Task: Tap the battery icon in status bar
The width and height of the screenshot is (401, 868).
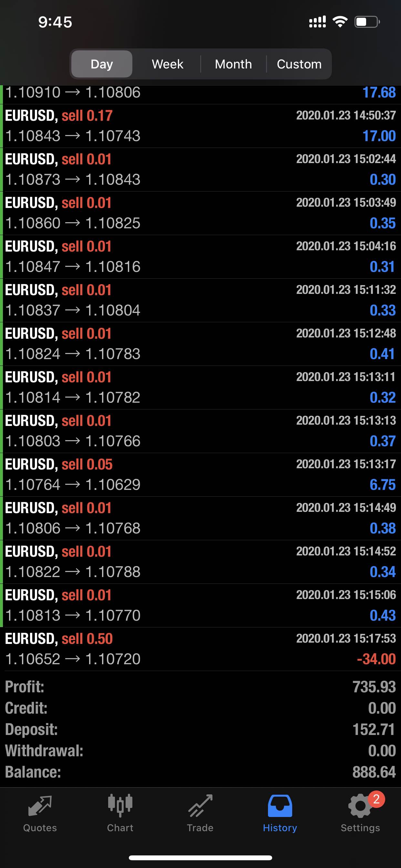Action: pos(367,22)
